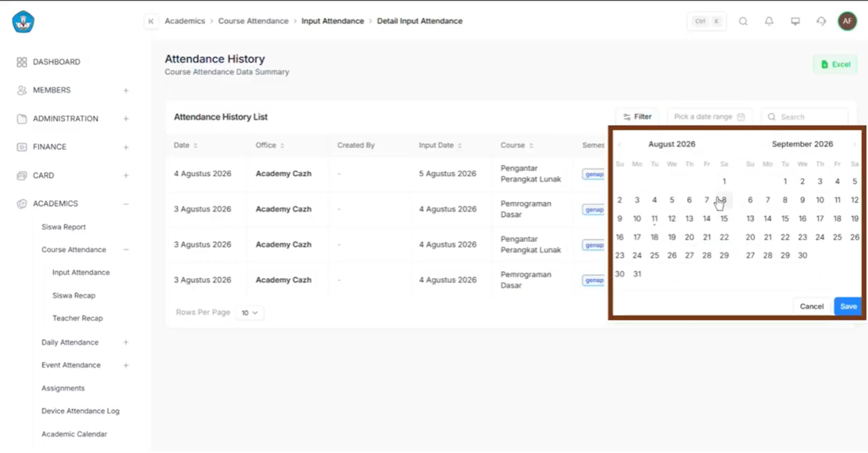Expand the Card menu
Image resolution: width=868 pixels, height=453 pixels.
(x=126, y=176)
